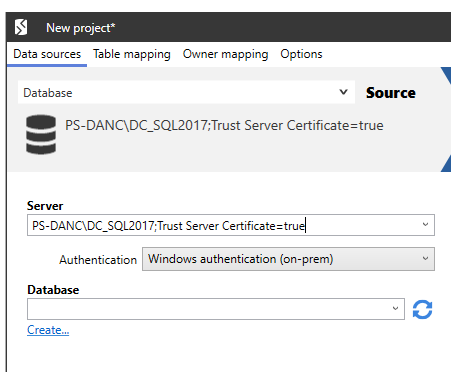
Task: Click the Source heading label
Action: click(x=391, y=93)
